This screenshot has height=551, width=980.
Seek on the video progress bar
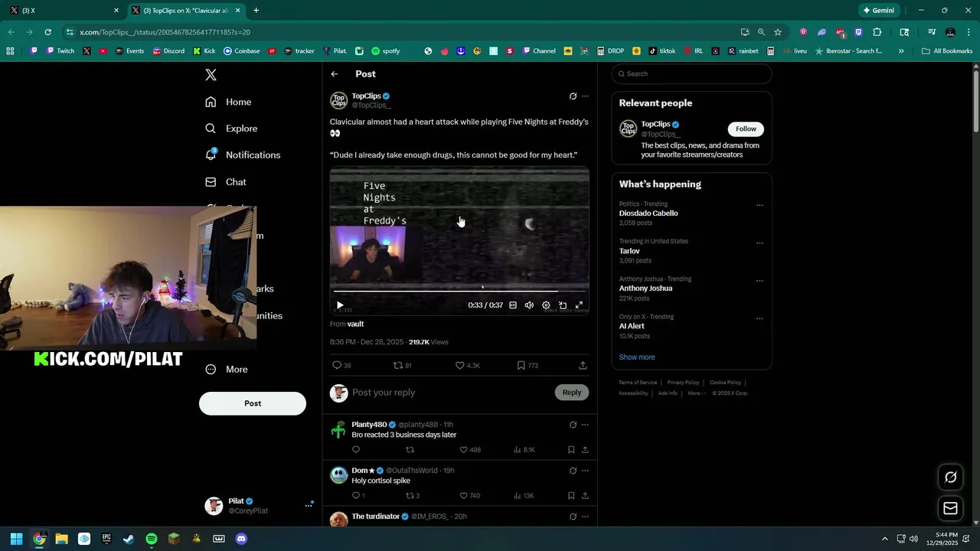(x=459, y=291)
